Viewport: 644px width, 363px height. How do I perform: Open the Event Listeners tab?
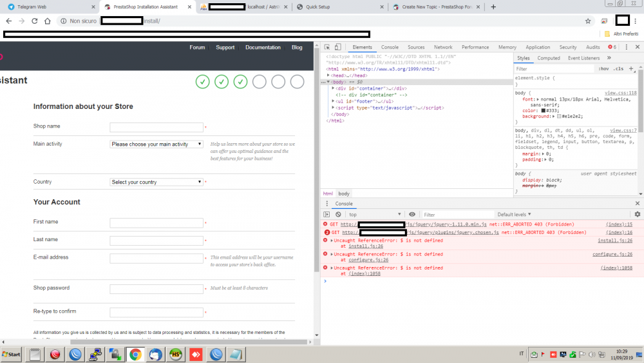click(x=583, y=58)
